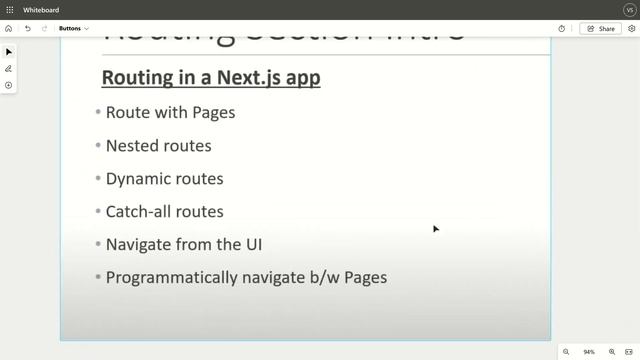Screen dimensions: 640x360
Task: Select the heading 'Routing in a Next.js app'
Action: pos(211,78)
